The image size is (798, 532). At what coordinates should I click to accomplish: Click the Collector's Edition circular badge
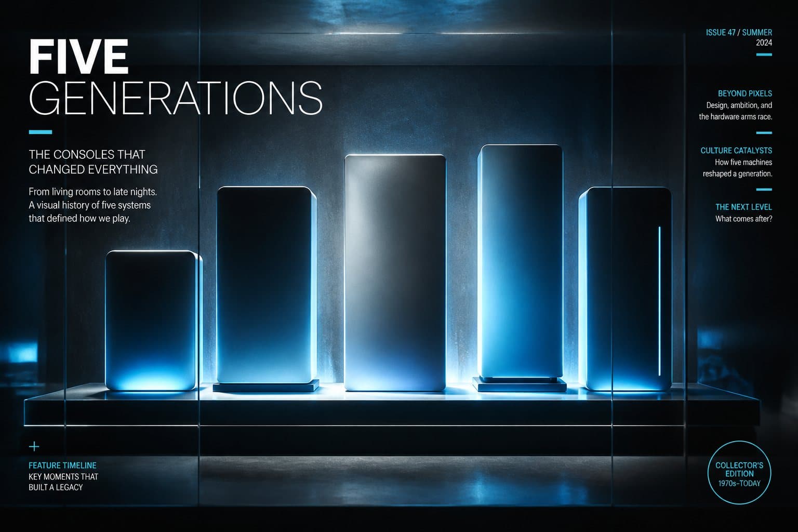(739, 473)
